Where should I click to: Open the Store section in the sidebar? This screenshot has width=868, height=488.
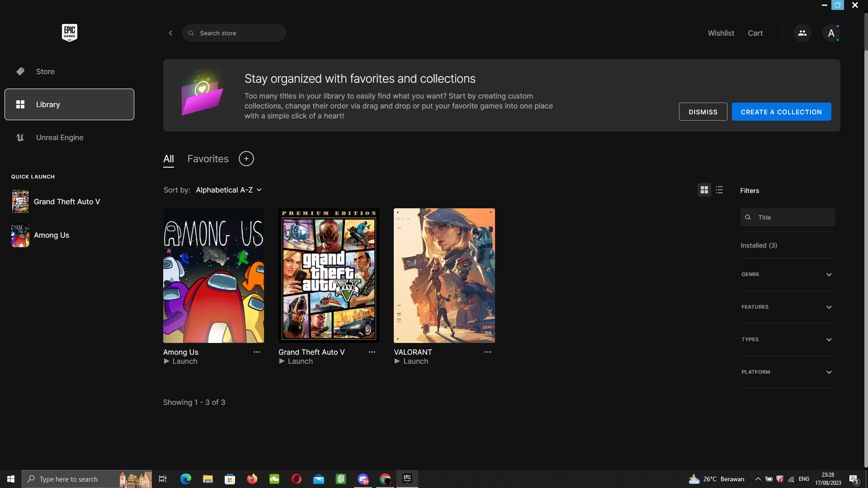coord(45,71)
